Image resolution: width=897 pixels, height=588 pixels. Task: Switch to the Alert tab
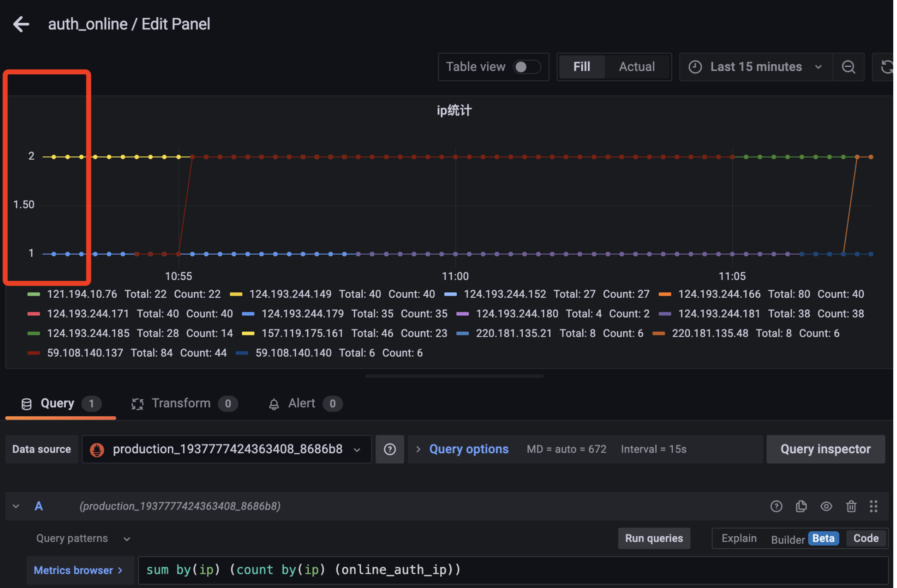302,403
